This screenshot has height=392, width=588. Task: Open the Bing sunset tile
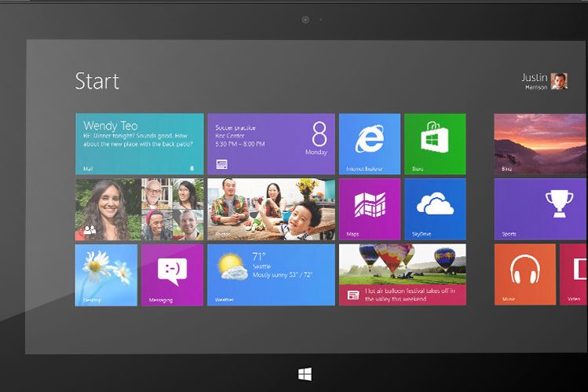pos(541,144)
